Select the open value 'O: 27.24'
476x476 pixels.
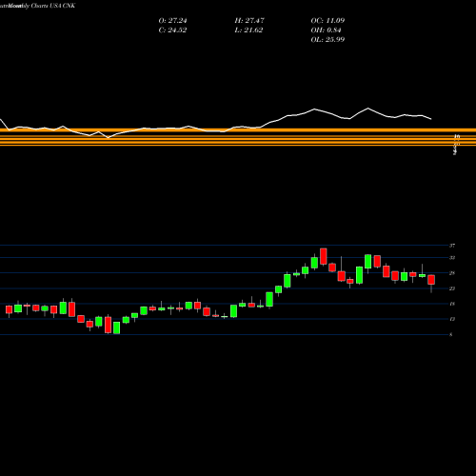tap(172, 20)
